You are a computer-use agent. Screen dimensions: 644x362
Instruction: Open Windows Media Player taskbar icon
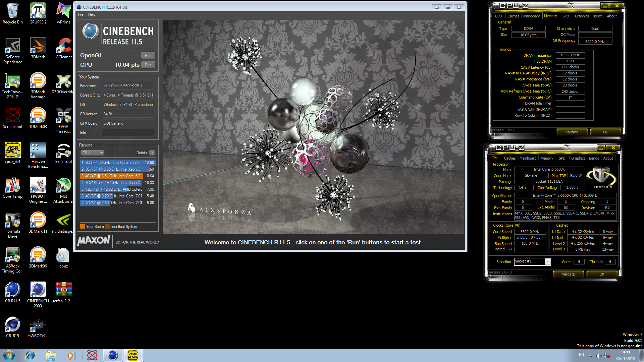[71, 355]
